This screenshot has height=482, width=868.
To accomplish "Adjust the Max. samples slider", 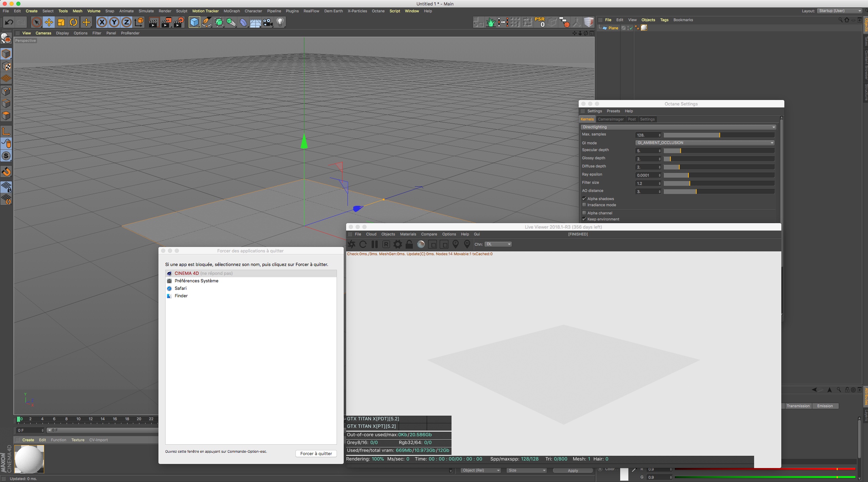I will [719, 135].
